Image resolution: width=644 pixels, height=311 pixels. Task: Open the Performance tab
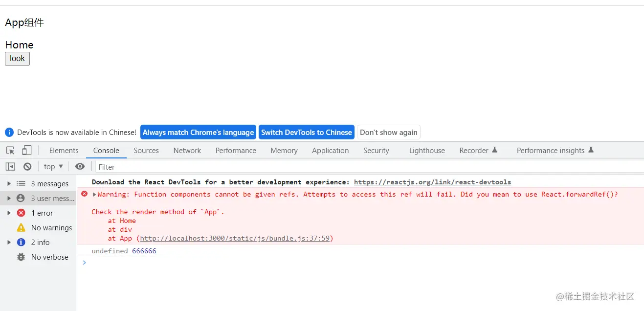pos(236,151)
